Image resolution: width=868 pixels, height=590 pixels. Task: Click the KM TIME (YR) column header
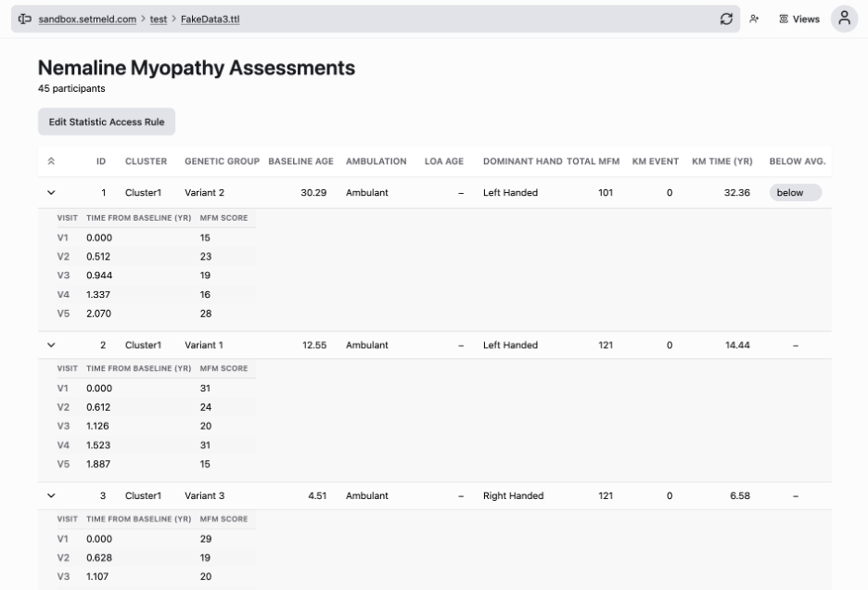pos(721,161)
